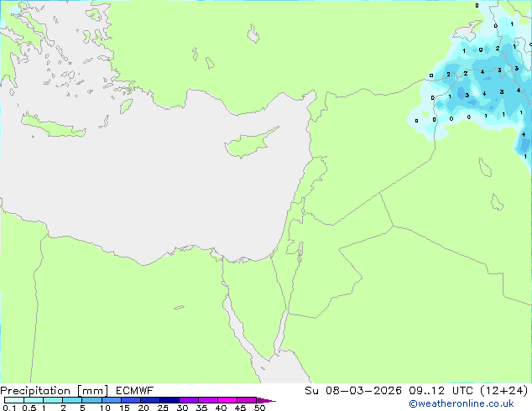Open the weatheronline.co.uk copyright link
Image resolution: width=532 pixels, height=411 pixels.
click(462, 403)
